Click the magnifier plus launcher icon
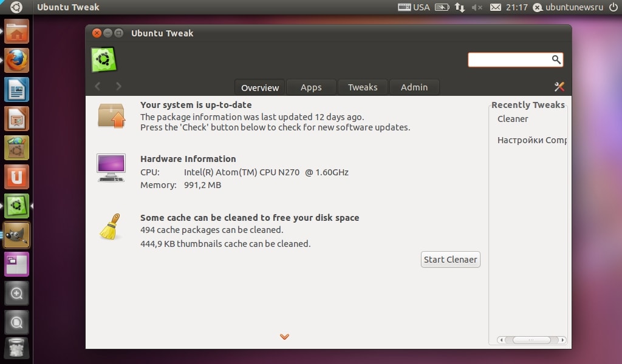The image size is (622, 364). (16, 294)
